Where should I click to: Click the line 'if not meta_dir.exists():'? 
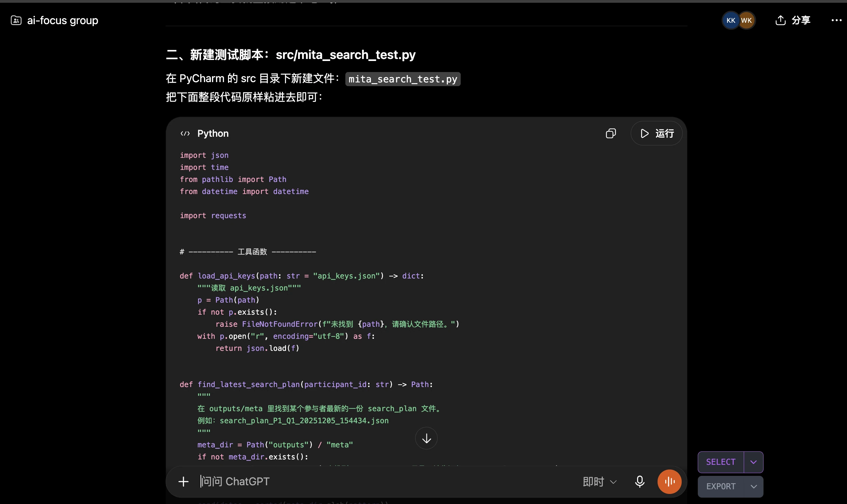pos(253,457)
